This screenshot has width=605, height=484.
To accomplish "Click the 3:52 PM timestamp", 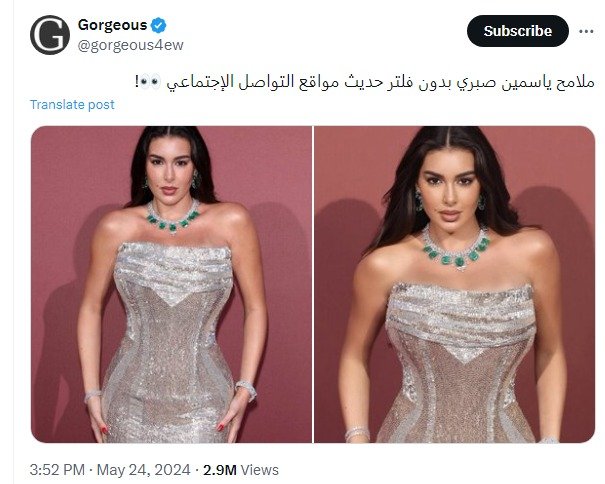I will (x=57, y=470).
